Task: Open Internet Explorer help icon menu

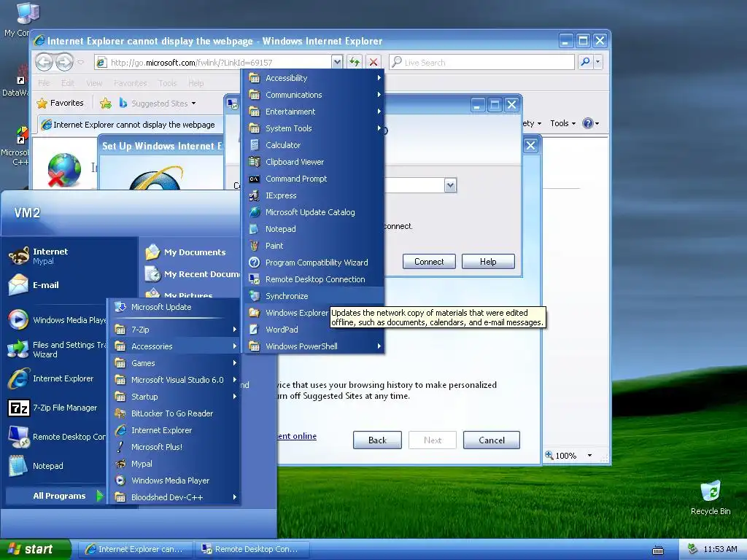Action: (x=591, y=123)
